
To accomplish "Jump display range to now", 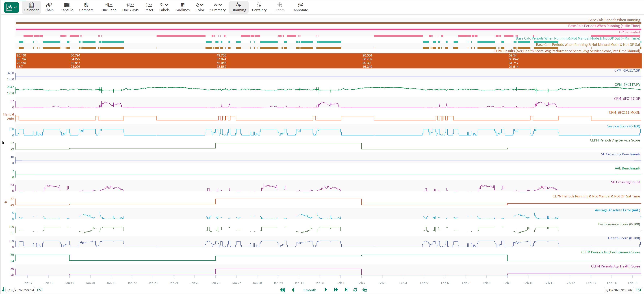I will click(346, 290).
